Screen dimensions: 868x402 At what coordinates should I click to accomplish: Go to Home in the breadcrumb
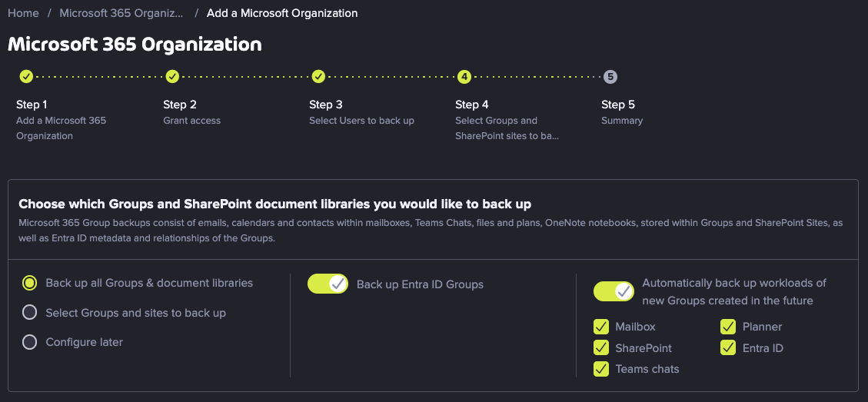tap(23, 13)
